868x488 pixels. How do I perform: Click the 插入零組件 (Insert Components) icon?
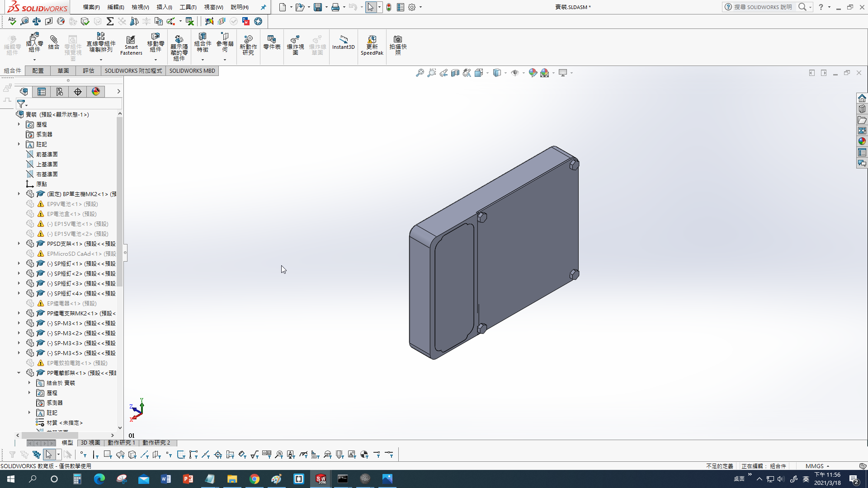[x=34, y=42]
